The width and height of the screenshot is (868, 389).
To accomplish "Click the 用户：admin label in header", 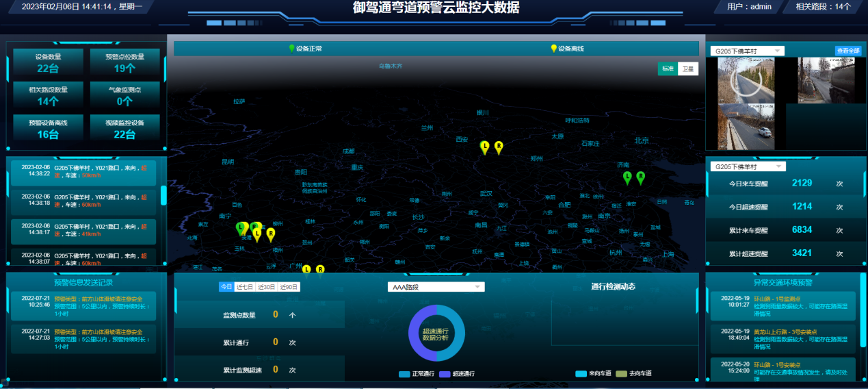I will point(749,7).
